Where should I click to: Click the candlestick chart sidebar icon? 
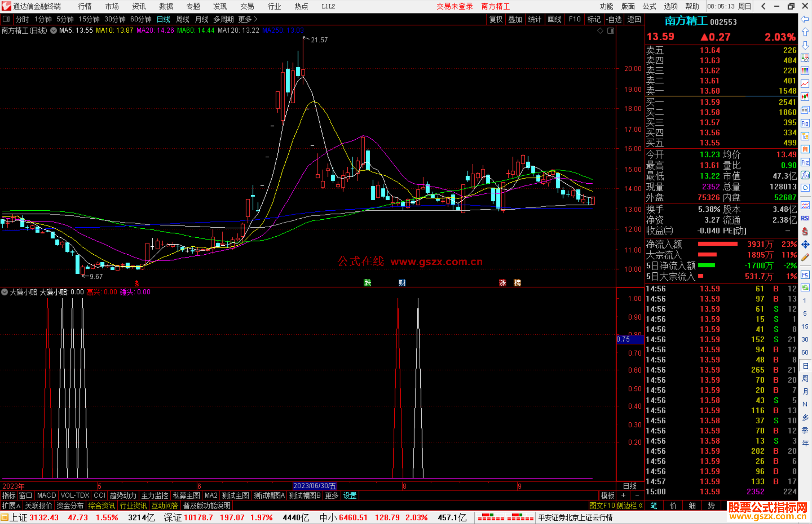805,97
